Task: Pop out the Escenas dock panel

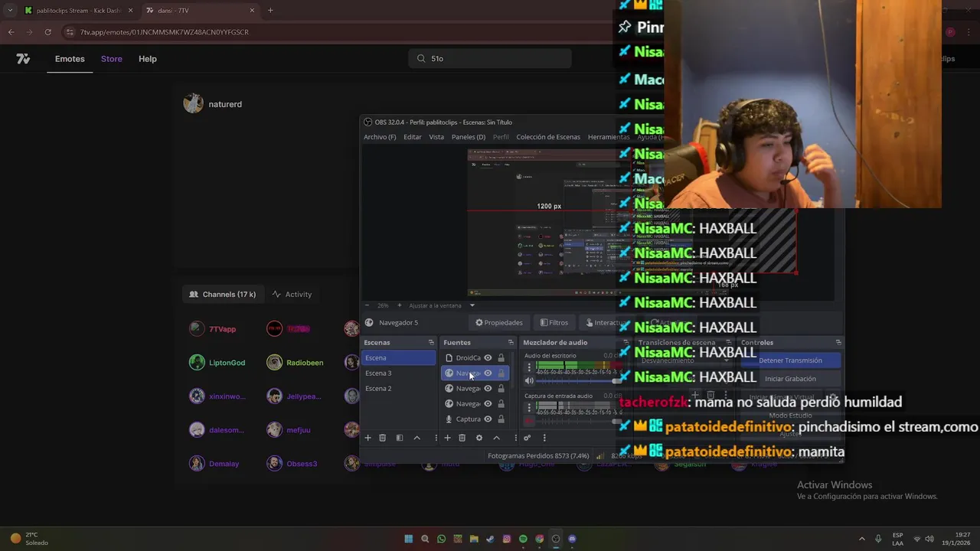Action: [431, 342]
